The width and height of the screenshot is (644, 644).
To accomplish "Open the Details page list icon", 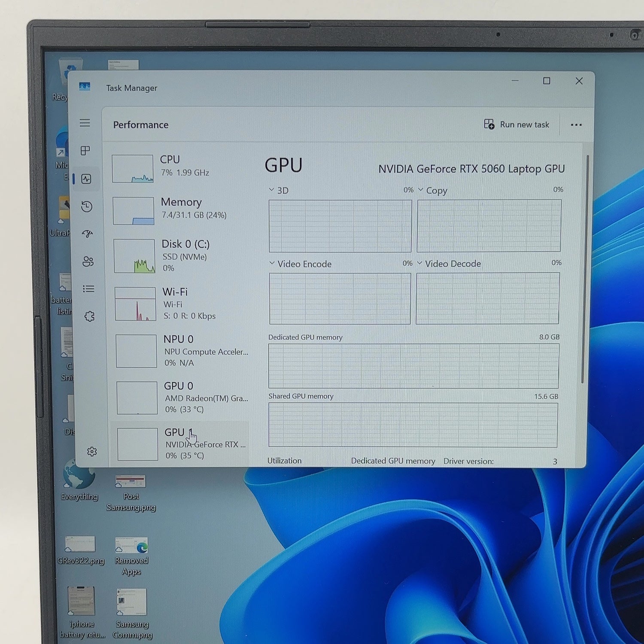I will [x=88, y=289].
